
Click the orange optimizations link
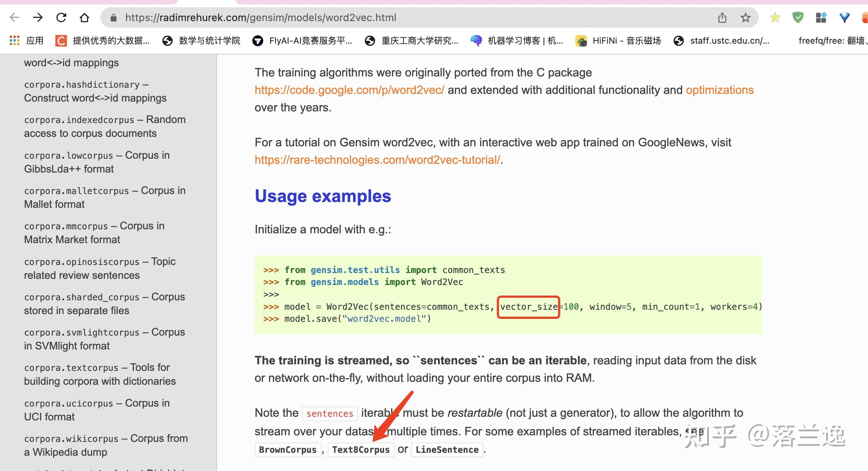[720, 90]
